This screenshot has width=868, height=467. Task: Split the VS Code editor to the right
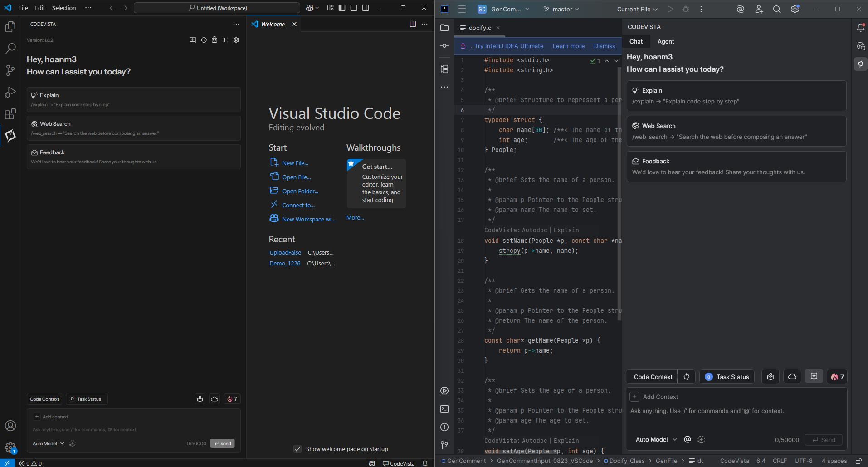click(413, 24)
